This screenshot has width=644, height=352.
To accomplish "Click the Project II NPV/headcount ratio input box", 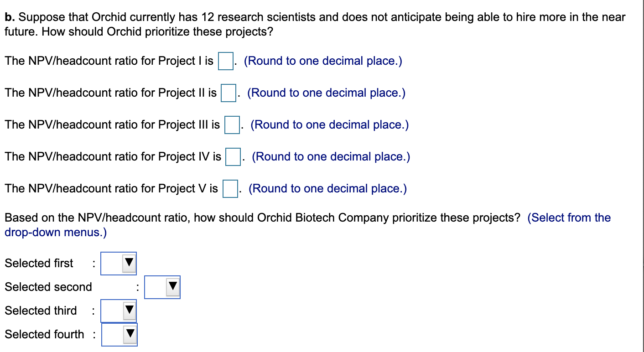I will [229, 93].
